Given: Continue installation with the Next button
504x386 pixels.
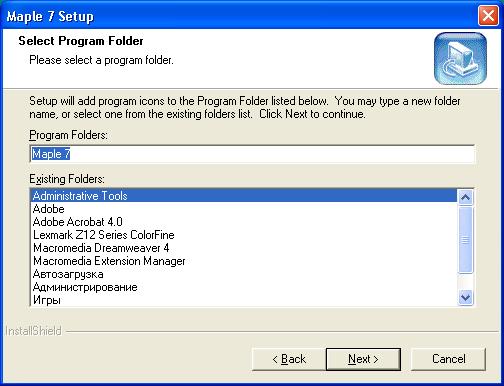Looking at the screenshot, I should click(363, 359).
